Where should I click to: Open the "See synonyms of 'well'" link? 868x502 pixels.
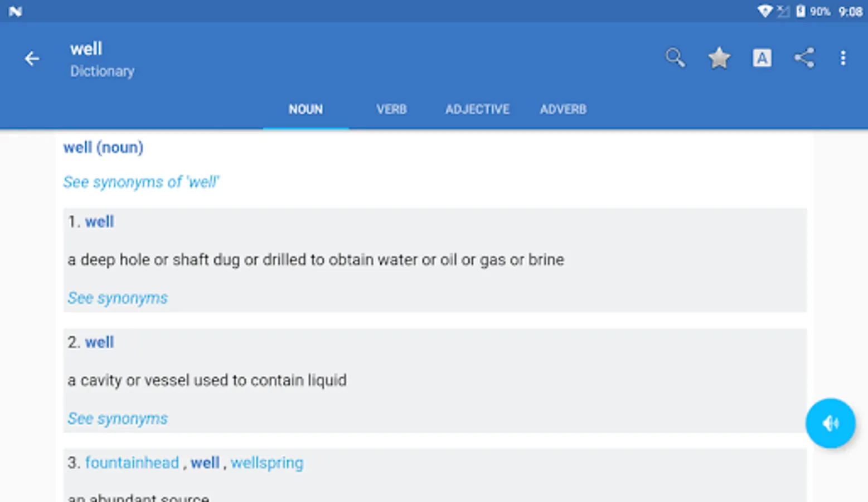[141, 182]
